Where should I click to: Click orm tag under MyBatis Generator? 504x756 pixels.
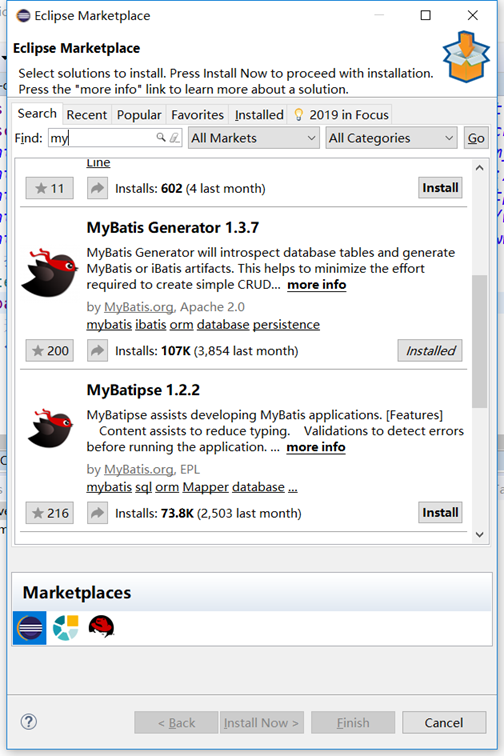pyautogui.click(x=181, y=324)
